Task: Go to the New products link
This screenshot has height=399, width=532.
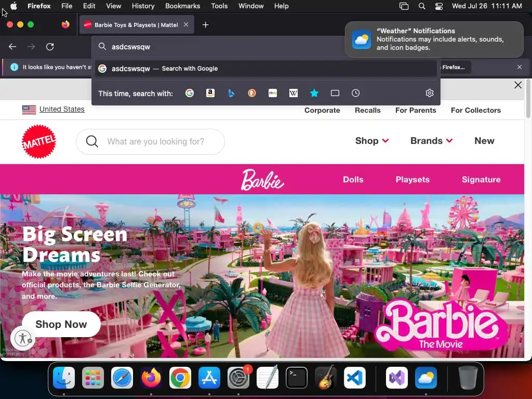Action: pyautogui.click(x=484, y=141)
